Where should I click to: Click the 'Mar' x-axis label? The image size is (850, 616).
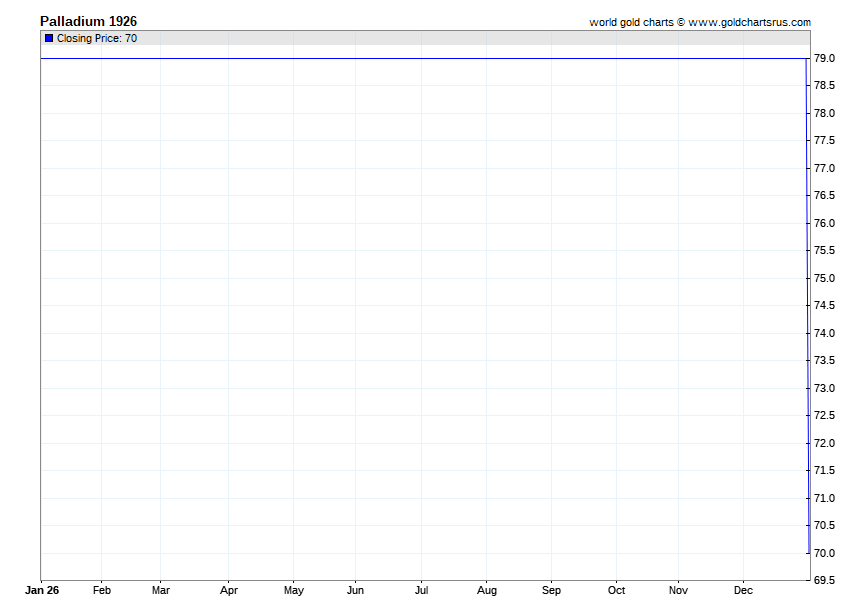pyautogui.click(x=161, y=590)
